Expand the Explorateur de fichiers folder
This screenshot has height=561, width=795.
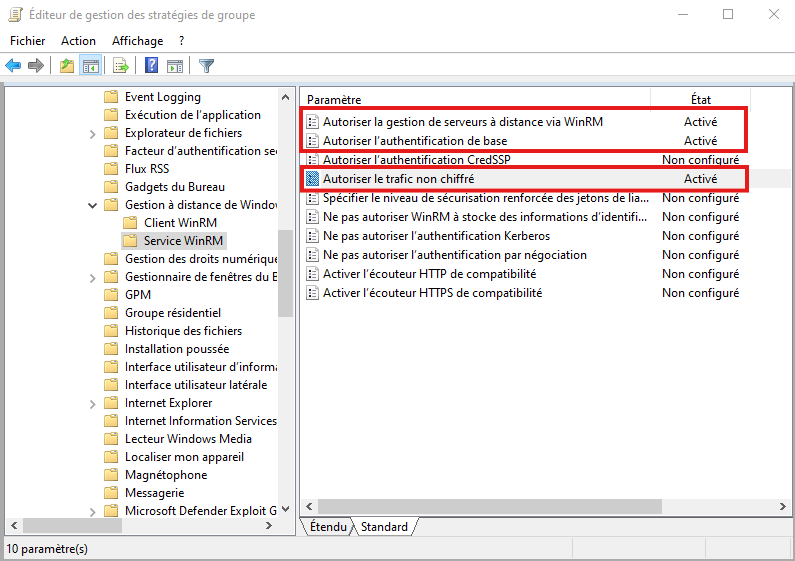(93, 133)
